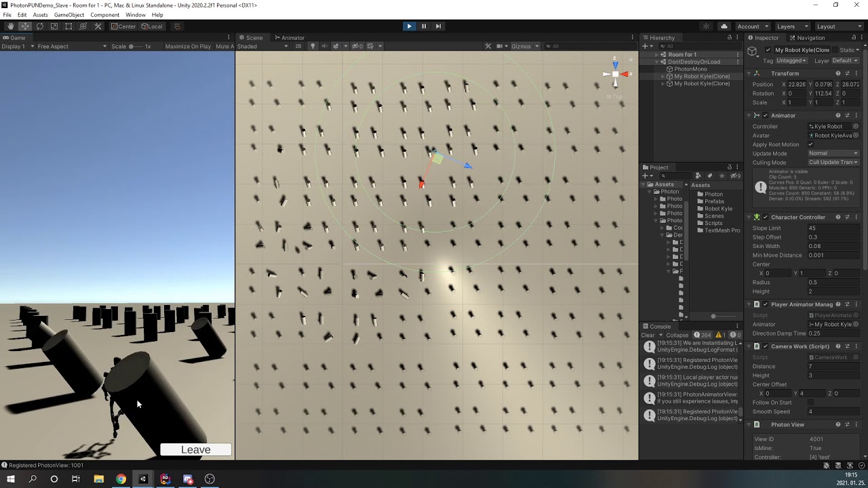This screenshot has height=488, width=868.
Task: Click Hierarchy add plus button
Action: tap(646, 46)
